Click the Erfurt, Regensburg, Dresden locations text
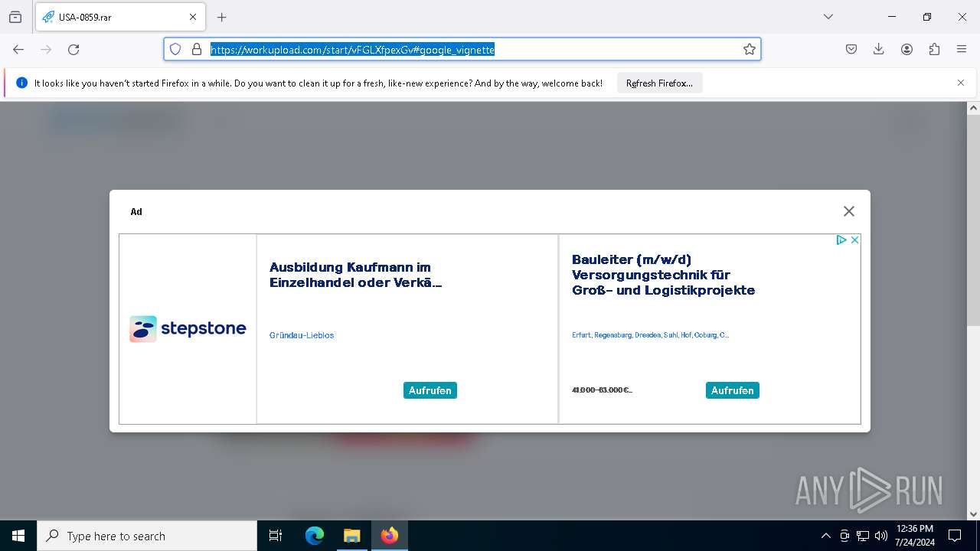The width and height of the screenshot is (980, 551). pos(650,335)
